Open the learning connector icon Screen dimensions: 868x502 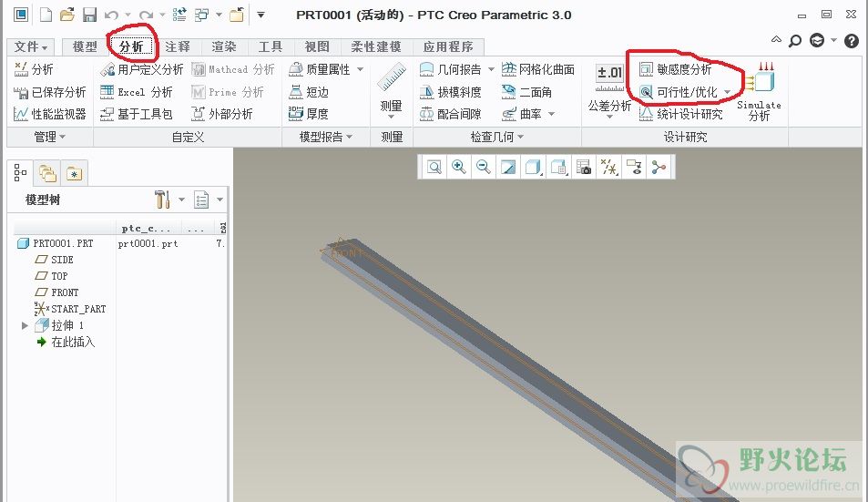tap(817, 40)
